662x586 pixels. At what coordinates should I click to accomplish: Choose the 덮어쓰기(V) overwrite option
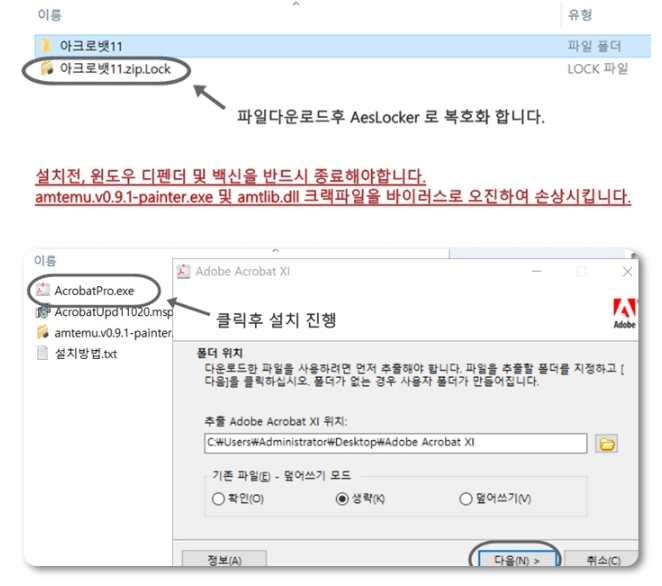tap(465, 498)
